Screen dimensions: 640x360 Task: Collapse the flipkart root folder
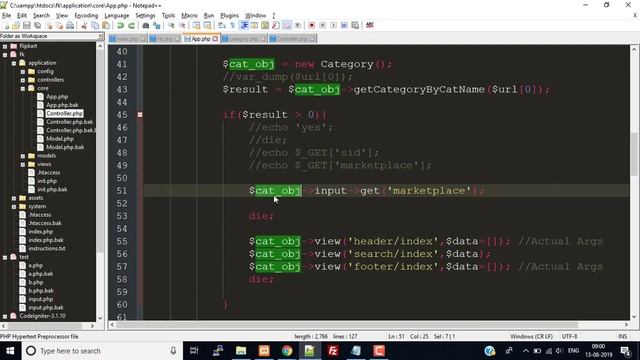(5, 46)
